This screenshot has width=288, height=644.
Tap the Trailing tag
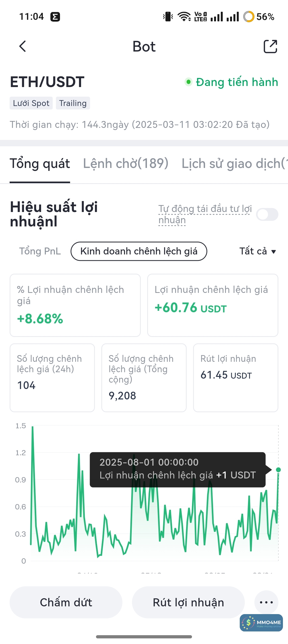click(73, 103)
